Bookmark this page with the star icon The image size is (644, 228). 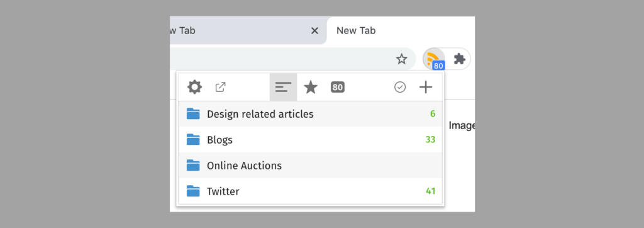401,59
